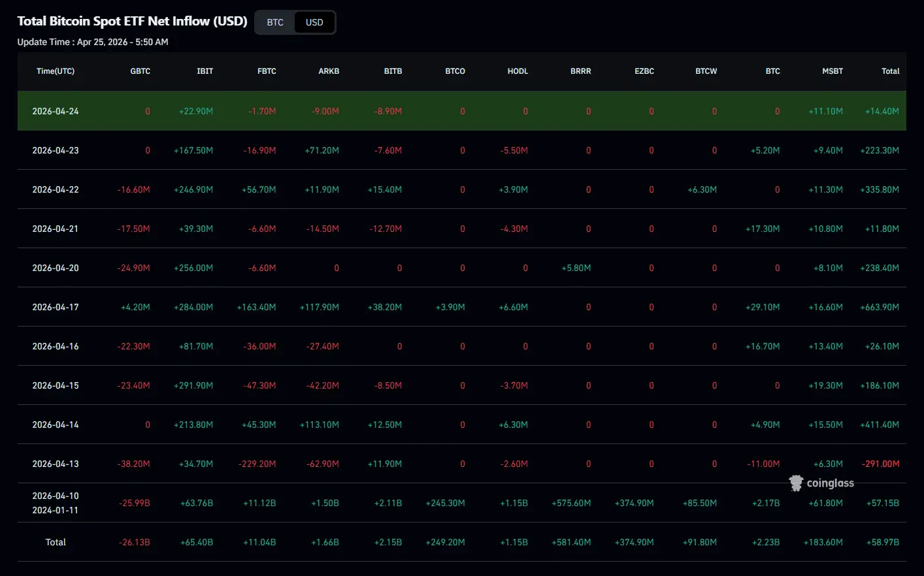Viewport: 924px width, 576px height.
Task: Select the +581.40M BRRR grand total
Action: coord(571,542)
